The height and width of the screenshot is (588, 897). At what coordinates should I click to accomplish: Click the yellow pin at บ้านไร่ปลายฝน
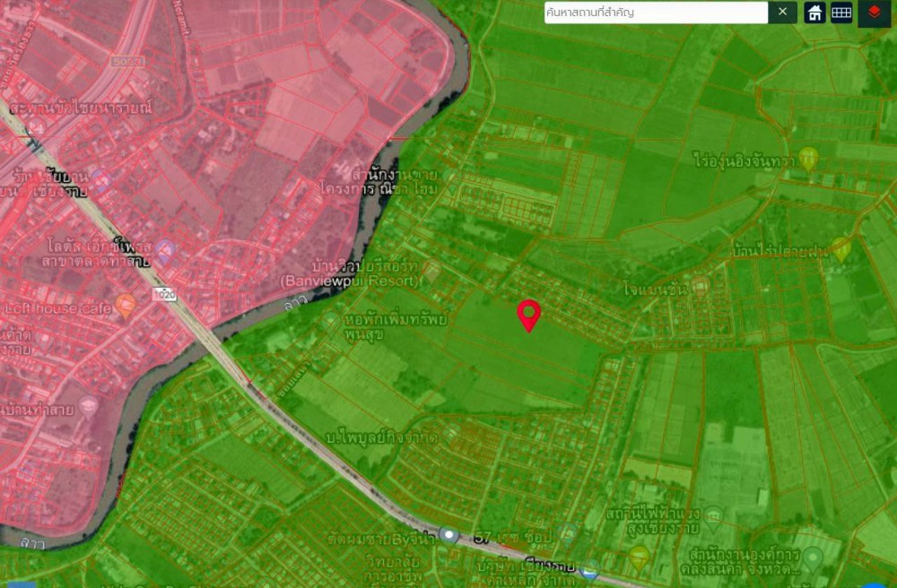840,248
